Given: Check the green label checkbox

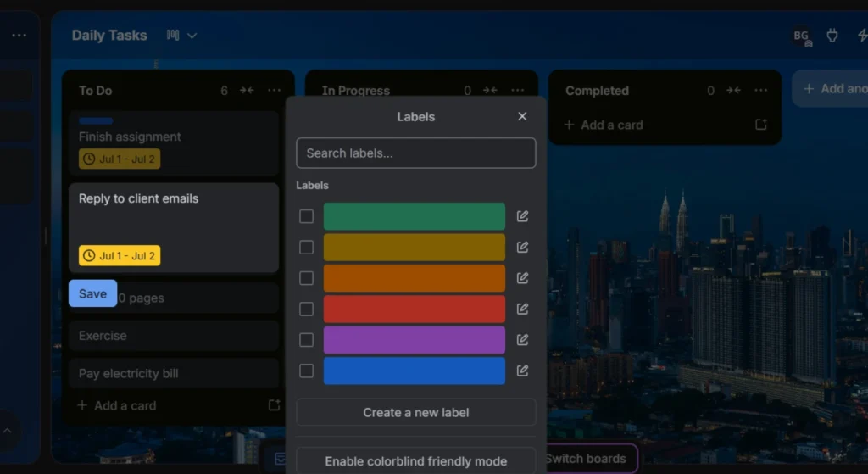Looking at the screenshot, I should [306, 216].
